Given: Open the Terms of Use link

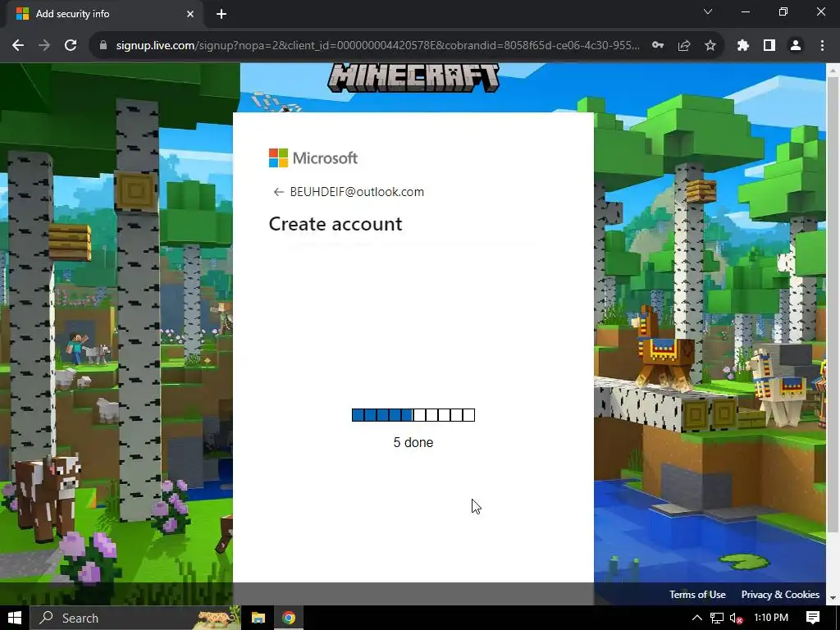Looking at the screenshot, I should [697, 594].
